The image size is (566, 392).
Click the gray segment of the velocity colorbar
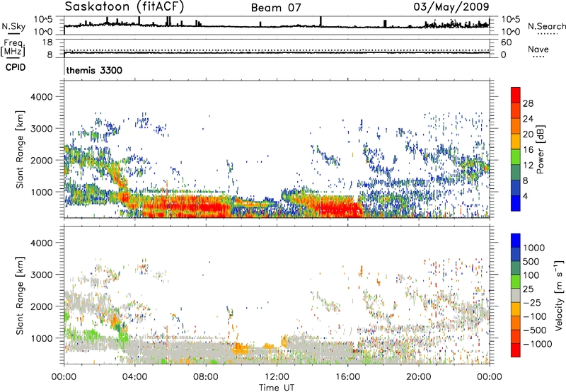point(516,296)
